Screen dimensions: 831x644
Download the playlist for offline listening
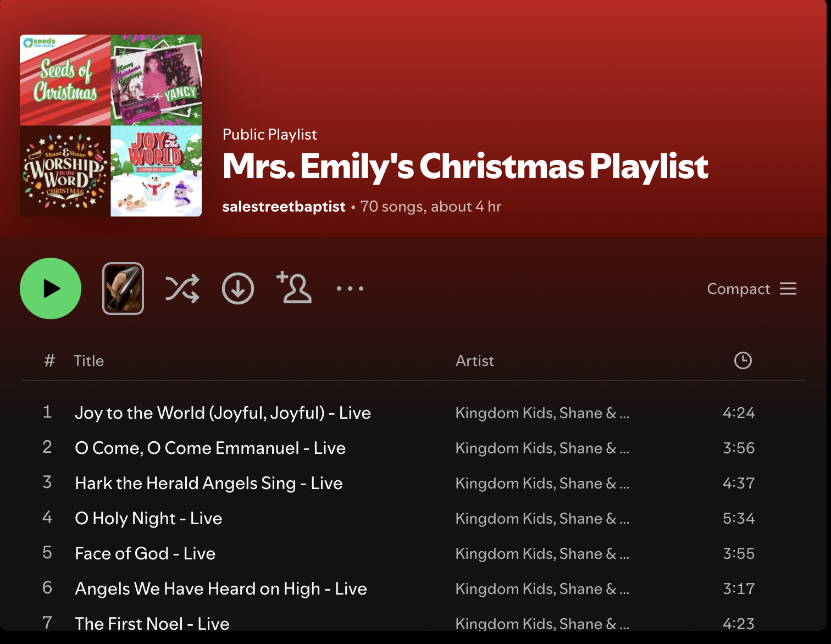click(x=238, y=288)
